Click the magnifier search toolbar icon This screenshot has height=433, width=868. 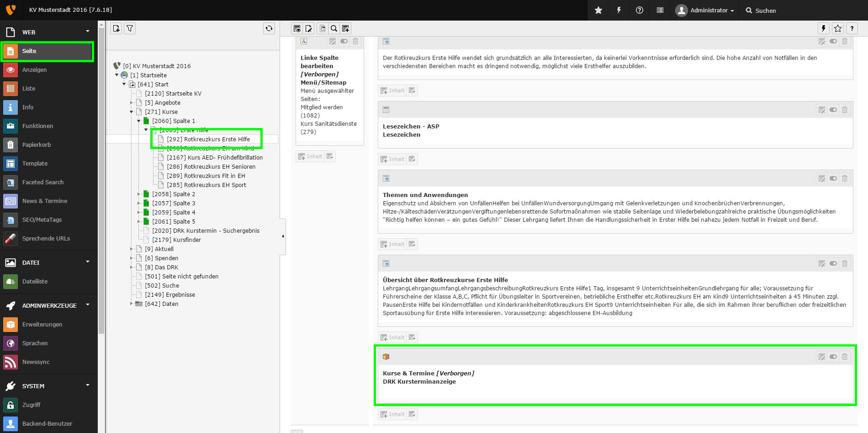click(334, 28)
